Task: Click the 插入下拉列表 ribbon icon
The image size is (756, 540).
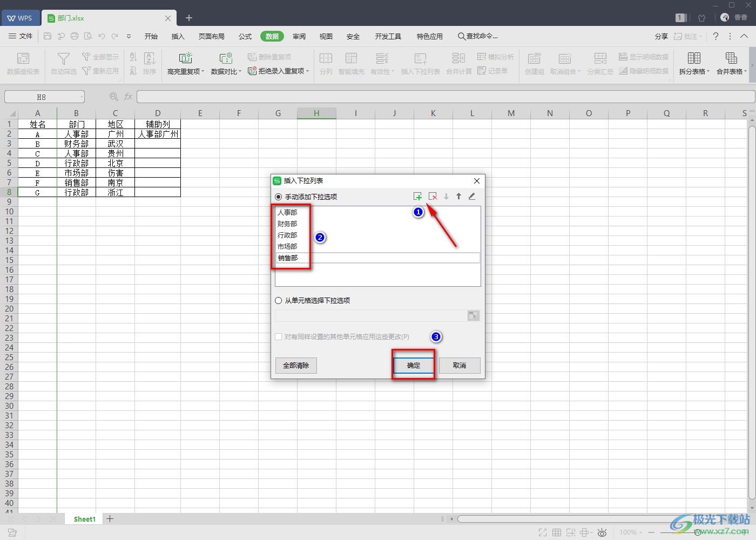Action: click(x=421, y=58)
